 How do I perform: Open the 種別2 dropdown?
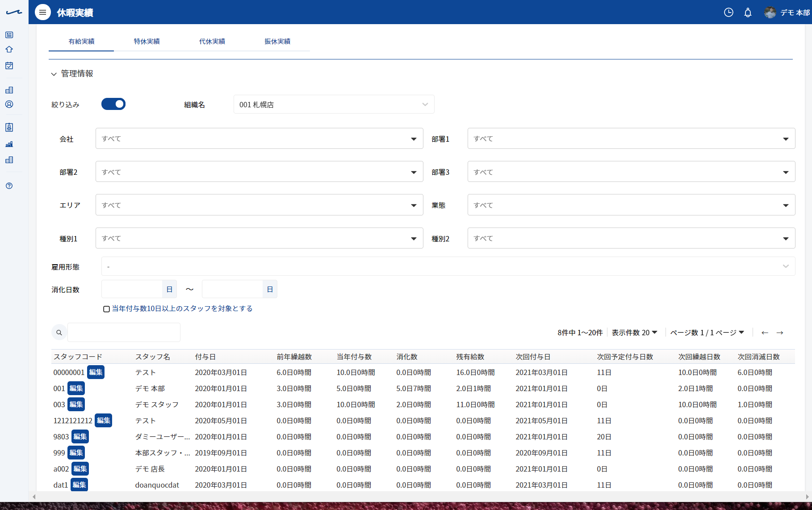coord(631,238)
